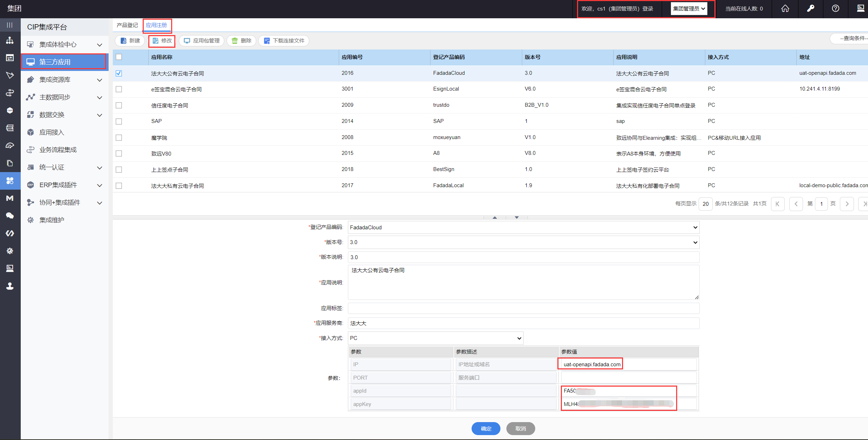Click the home icon in top bar
Image resolution: width=868 pixels, height=440 pixels.
785,8
